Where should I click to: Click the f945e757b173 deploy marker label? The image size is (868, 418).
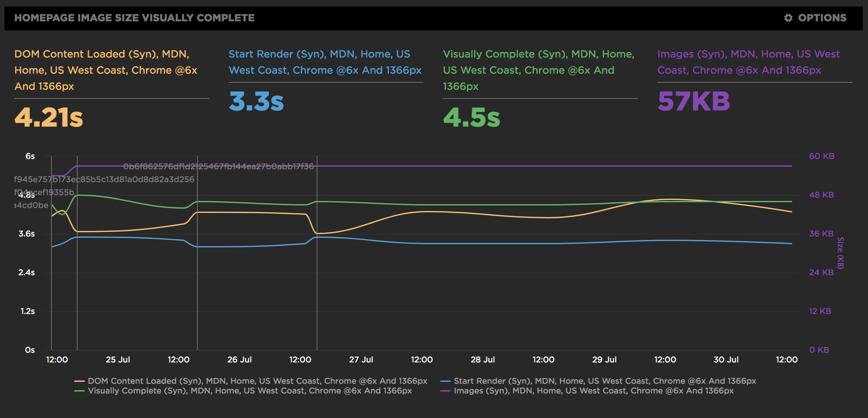click(104, 179)
